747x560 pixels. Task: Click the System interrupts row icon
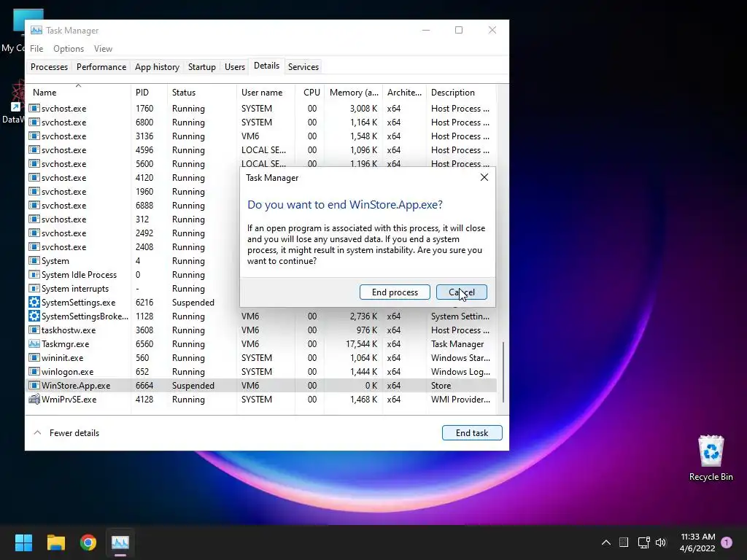(x=34, y=289)
